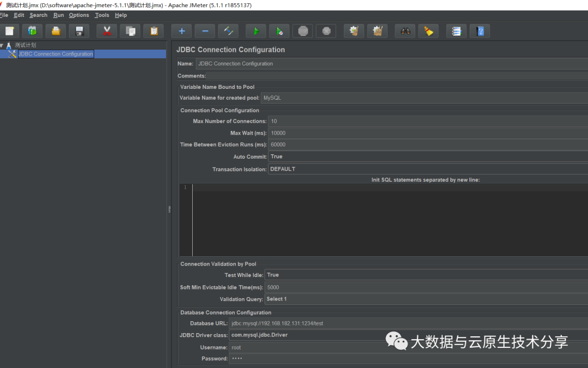Viewport: 588px width, 368px height.
Task: Click the test plan flask icon in tree
Action: tap(9, 45)
